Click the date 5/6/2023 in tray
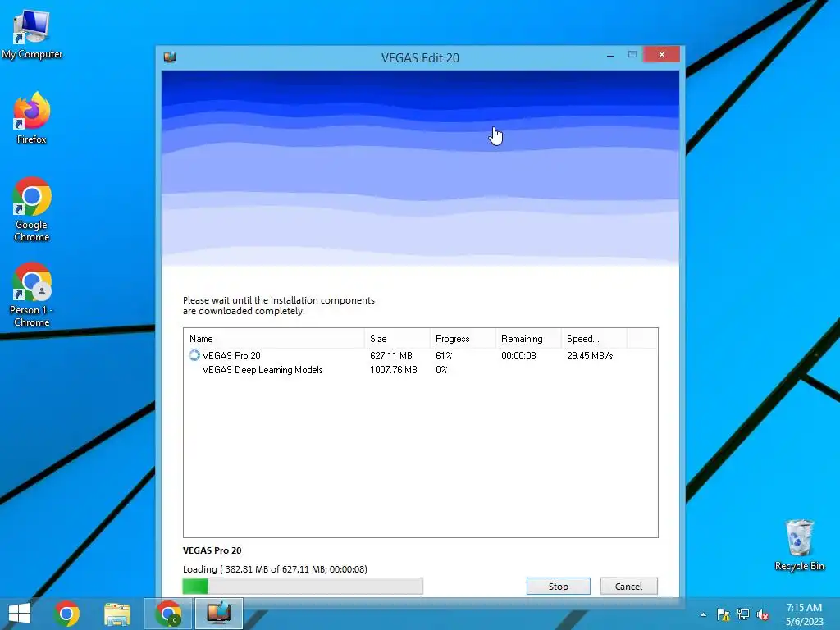The width and height of the screenshot is (840, 630). click(x=804, y=622)
